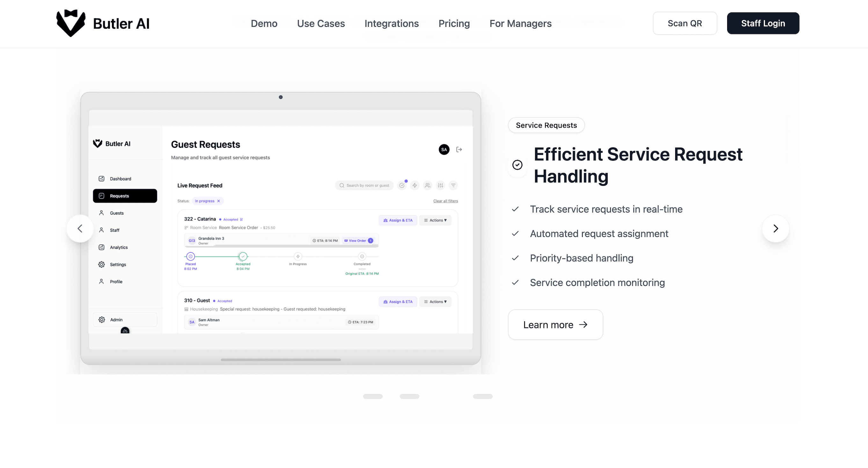The image size is (868, 468).
Task: Open the Guests section in the sidebar
Action: 116,213
